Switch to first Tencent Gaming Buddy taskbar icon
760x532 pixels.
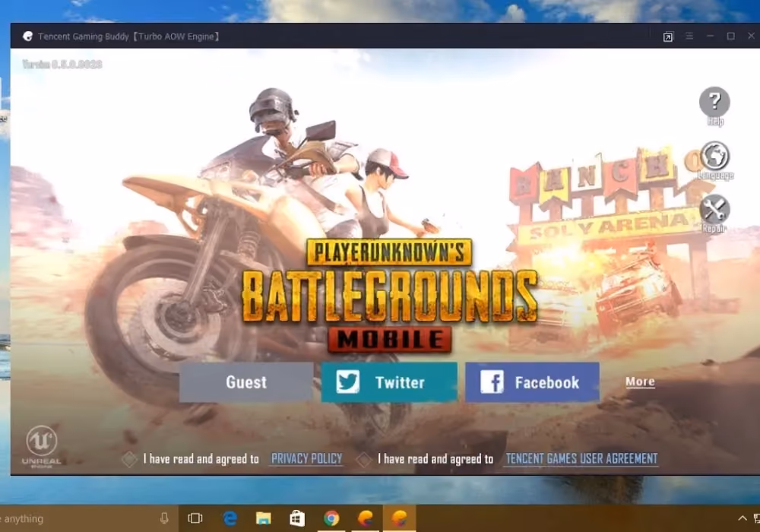[x=365, y=519]
